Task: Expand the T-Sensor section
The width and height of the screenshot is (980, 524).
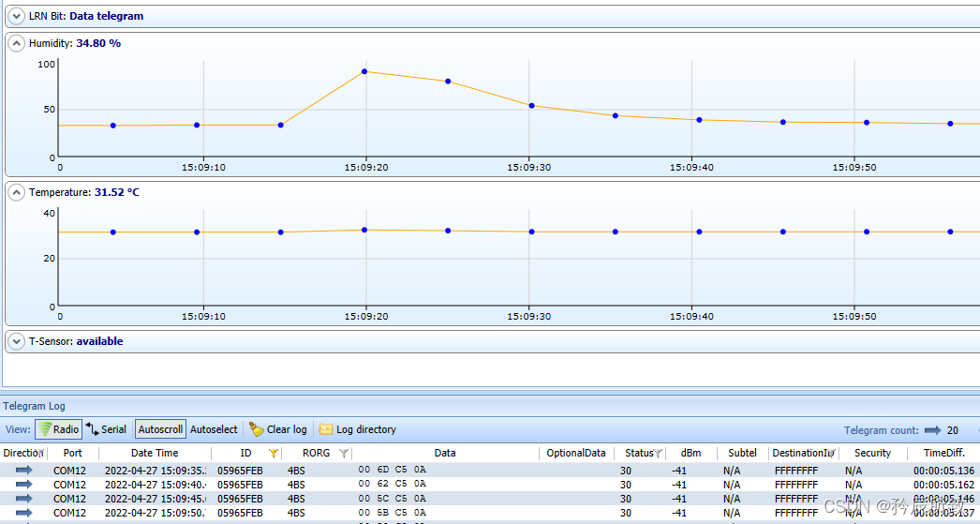Action: (x=16, y=341)
